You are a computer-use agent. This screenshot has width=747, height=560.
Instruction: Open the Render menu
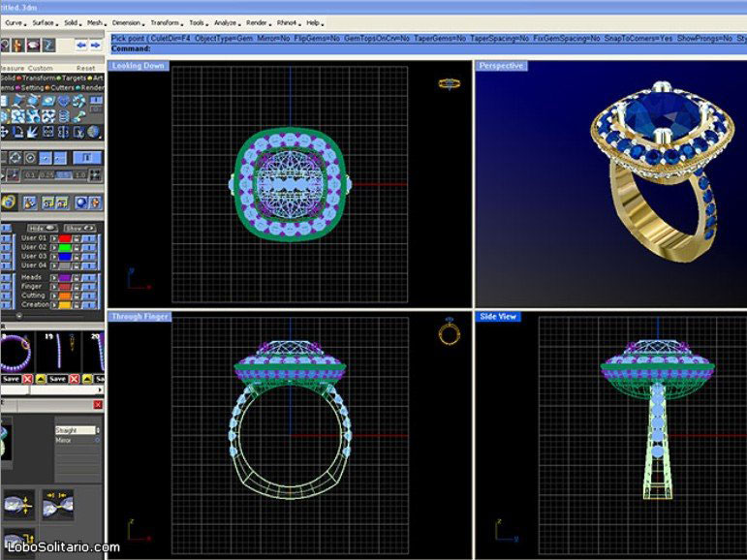point(258,21)
